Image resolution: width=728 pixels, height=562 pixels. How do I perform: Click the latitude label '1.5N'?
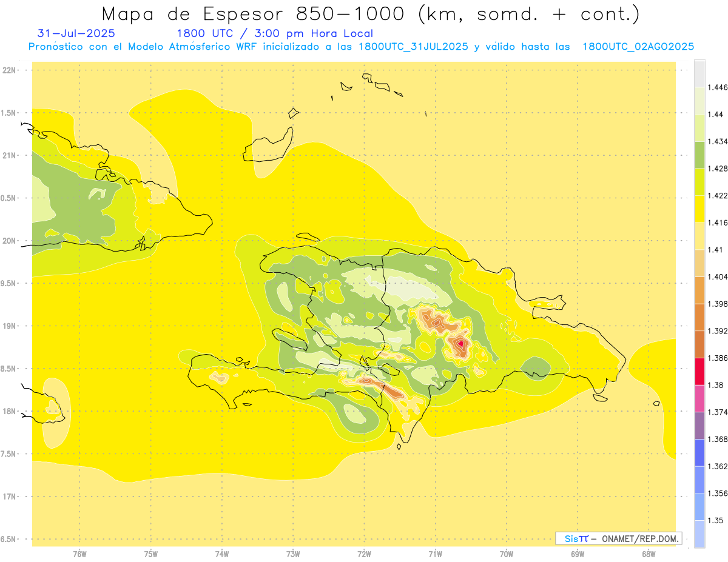(x=8, y=113)
